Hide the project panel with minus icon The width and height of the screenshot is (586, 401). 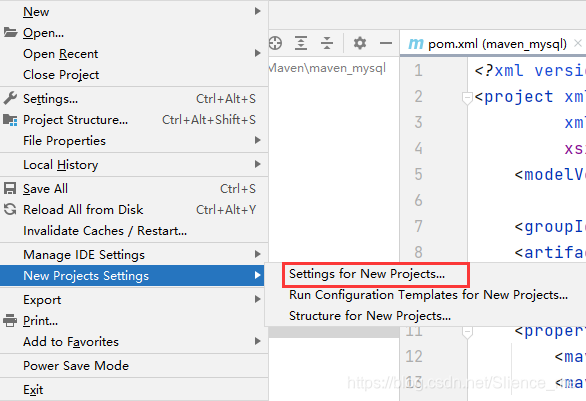click(386, 43)
